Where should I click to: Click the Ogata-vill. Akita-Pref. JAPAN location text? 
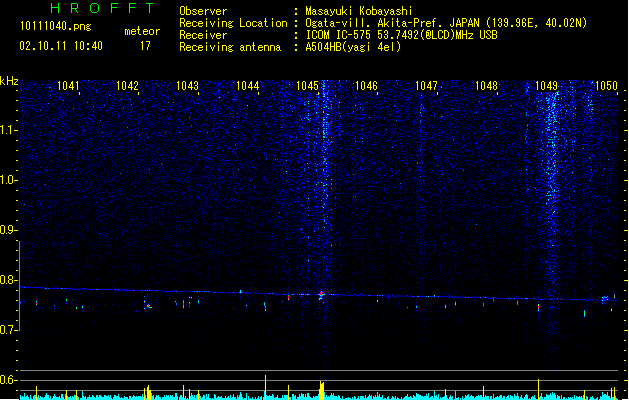(446, 23)
